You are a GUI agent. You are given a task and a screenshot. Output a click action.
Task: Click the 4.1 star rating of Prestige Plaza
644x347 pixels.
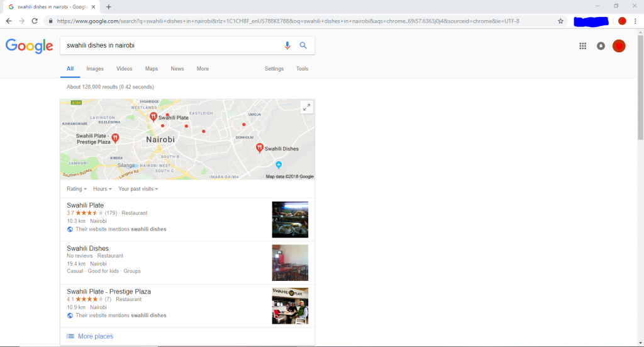click(89, 299)
